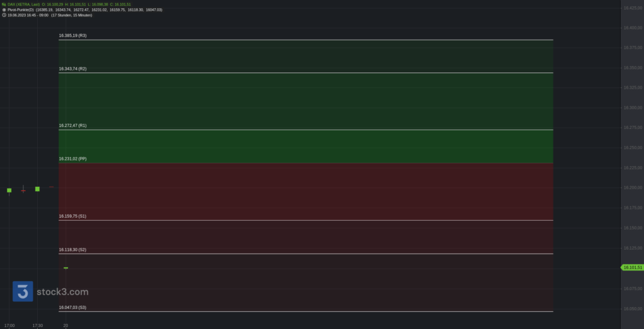Click the stock3 blue logo icon
The height and width of the screenshot is (329, 644).
[x=23, y=292]
